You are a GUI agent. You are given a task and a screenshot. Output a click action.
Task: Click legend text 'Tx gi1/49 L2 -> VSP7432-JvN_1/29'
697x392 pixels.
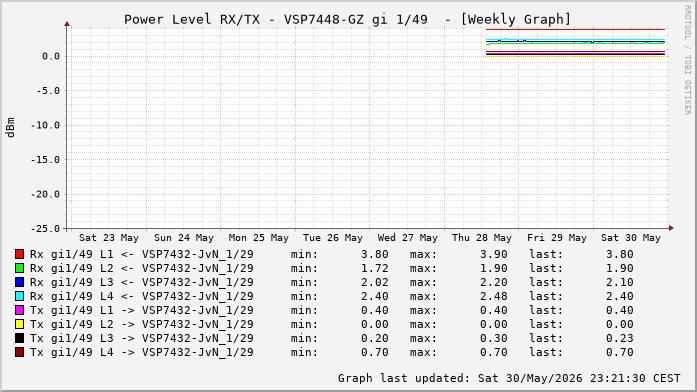tap(142, 324)
